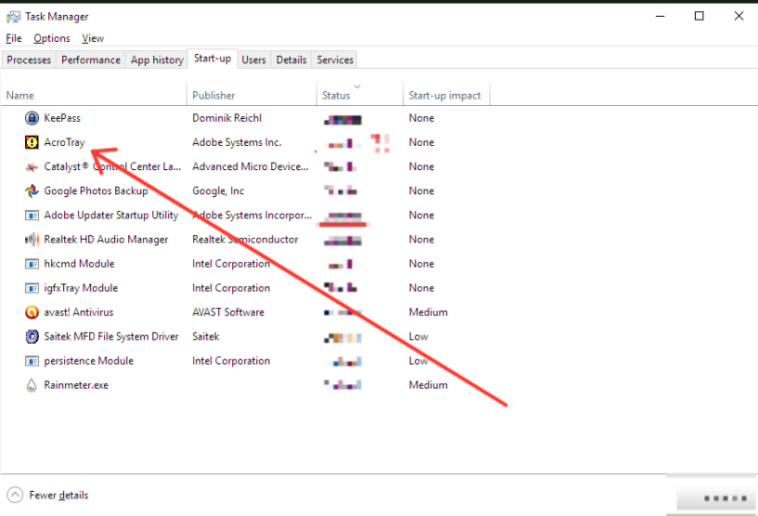Open the File menu
Viewport: 758px width, 516px height.
pyautogui.click(x=13, y=38)
